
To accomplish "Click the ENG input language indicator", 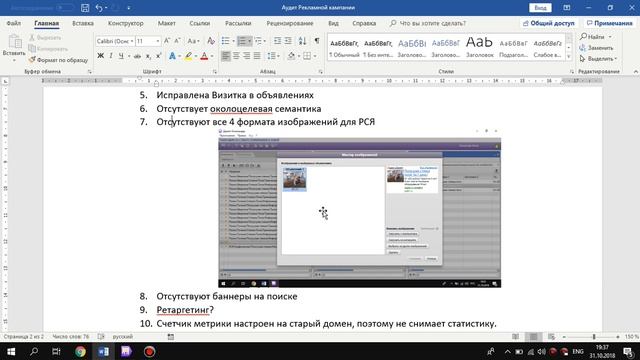I will [578, 351].
